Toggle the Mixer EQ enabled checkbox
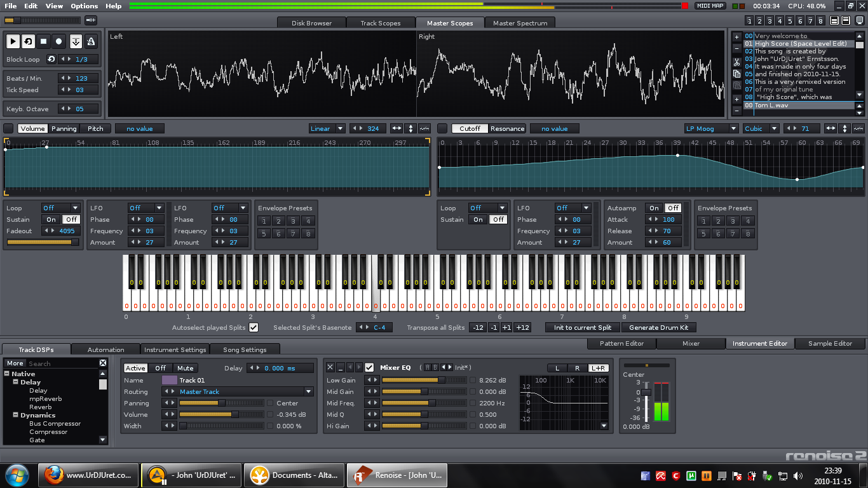 tap(369, 367)
